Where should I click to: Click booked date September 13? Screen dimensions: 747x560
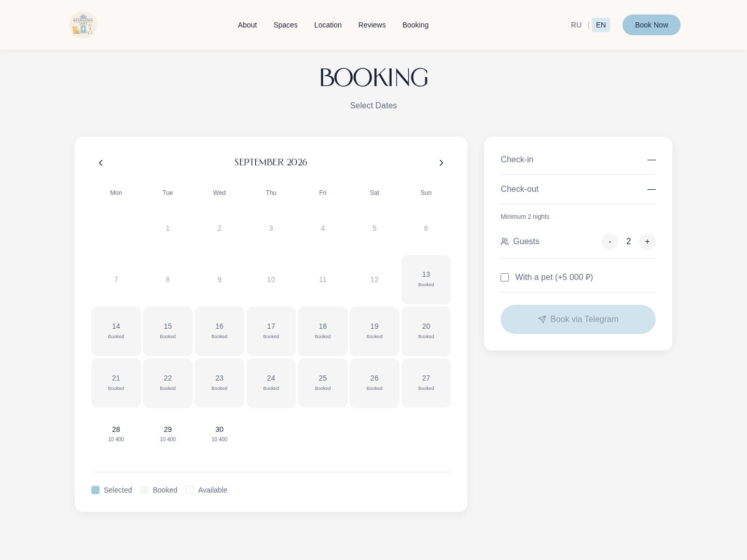pyautogui.click(x=426, y=279)
